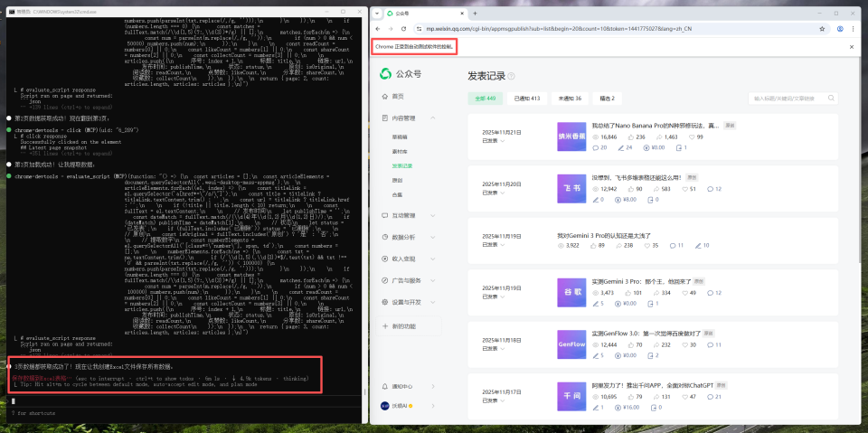Close the 公众号 browser tab
This screenshot has height=433, width=868.
click(462, 13)
